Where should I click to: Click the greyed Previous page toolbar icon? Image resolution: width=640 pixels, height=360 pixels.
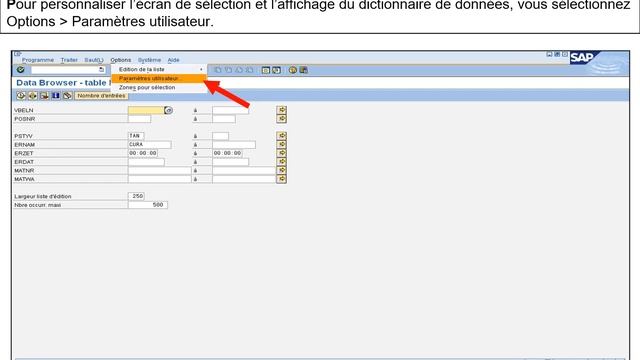229,70
